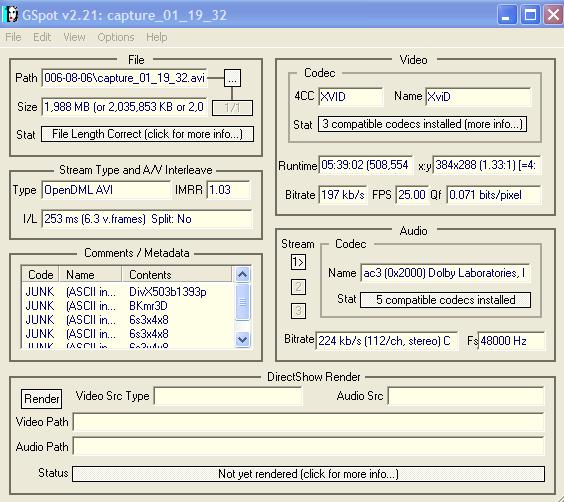Maximize the GSpot window
This screenshot has height=502, width=564.
pos(531,15)
